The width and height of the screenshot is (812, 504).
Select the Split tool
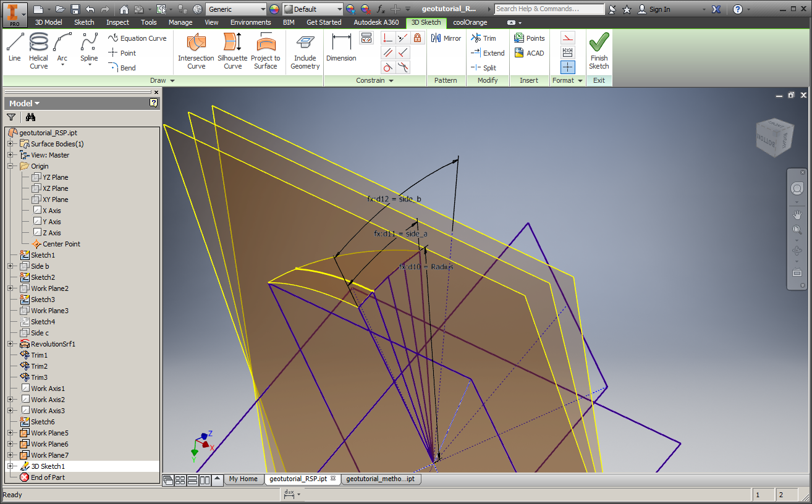click(483, 68)
